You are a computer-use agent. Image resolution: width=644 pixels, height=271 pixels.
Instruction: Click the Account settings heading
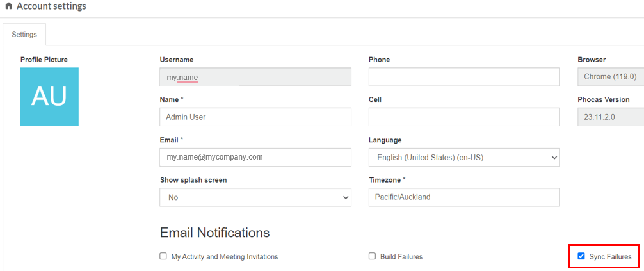tap(51, 6)
